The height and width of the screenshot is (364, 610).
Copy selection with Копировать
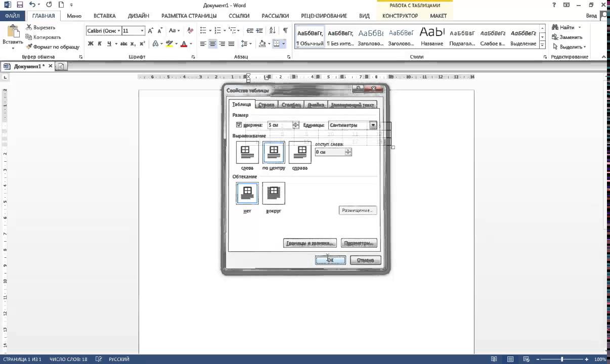pos(43,37)
